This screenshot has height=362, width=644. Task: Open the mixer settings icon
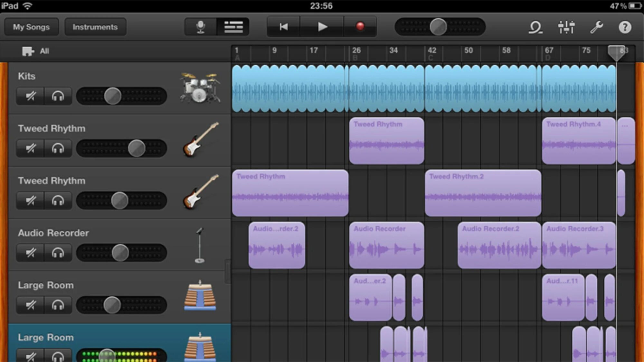566,27
